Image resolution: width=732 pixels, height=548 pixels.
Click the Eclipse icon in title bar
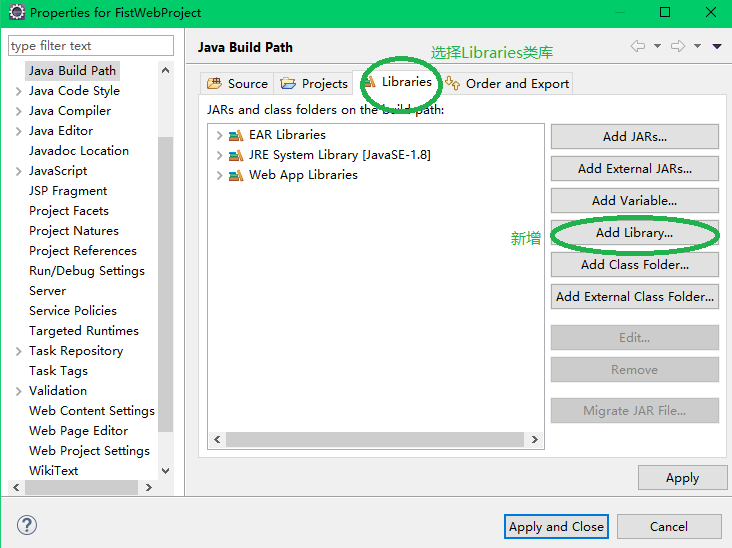(x=16, y=13)
